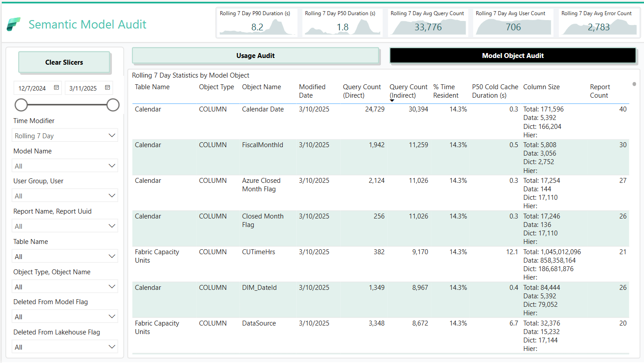Screen dimensions: 644x363
Task: Select the Model Object Audit tab
Action: click(x=512, y=55)
